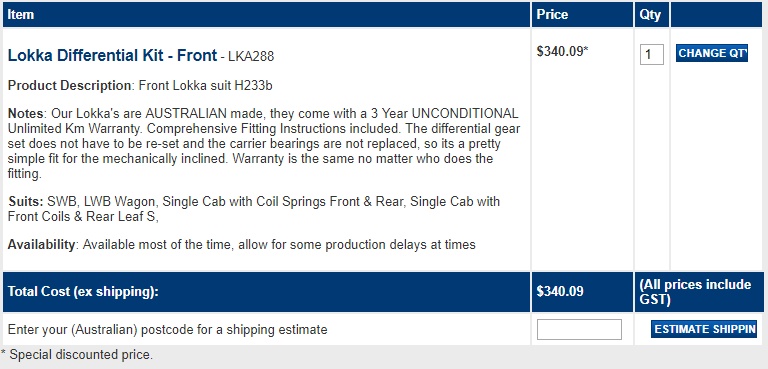The image size is (768, 369).
Task: Click the Front Lokka suit H233b description
Action: pyautogui.click(x=205, y=86)
